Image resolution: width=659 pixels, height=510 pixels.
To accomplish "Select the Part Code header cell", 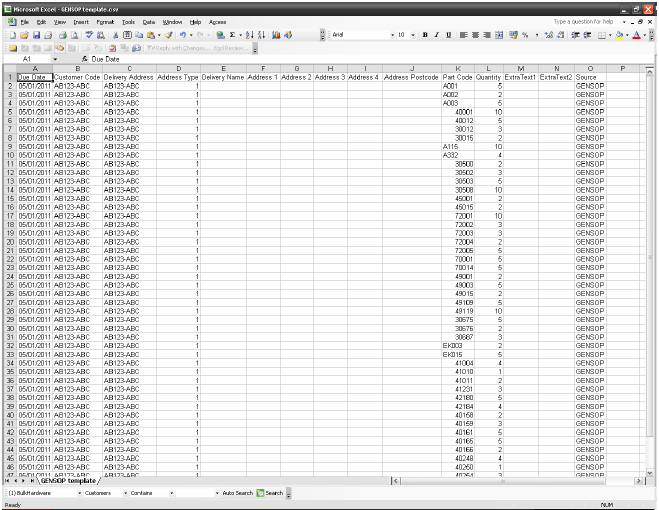I will click(458, 77).
